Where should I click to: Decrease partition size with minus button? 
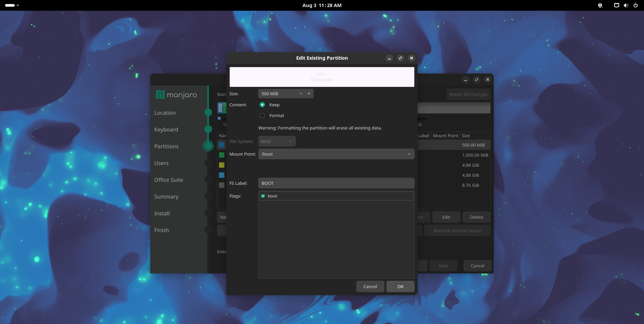(x=301, y=94)
